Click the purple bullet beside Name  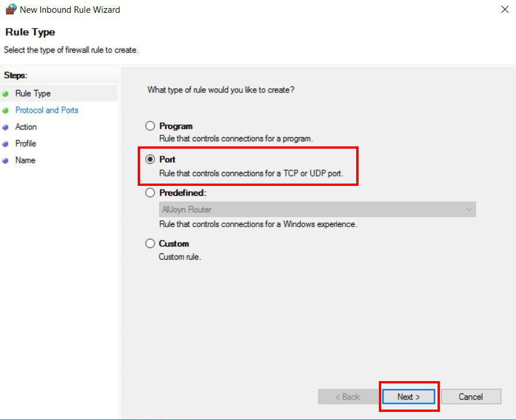[5, 161]
